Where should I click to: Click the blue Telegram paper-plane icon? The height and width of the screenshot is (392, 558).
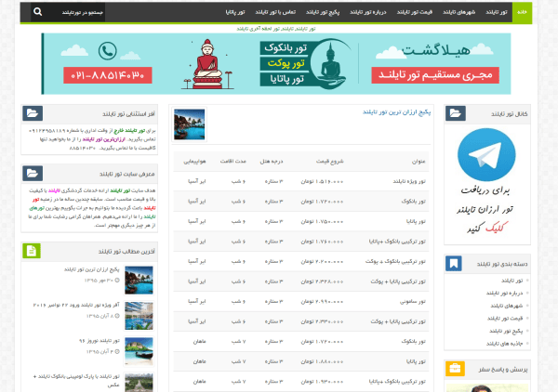click(486, 155)
